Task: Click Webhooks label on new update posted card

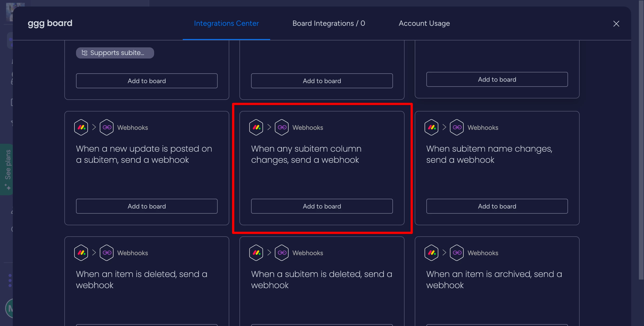Action: tap(133, 127)
